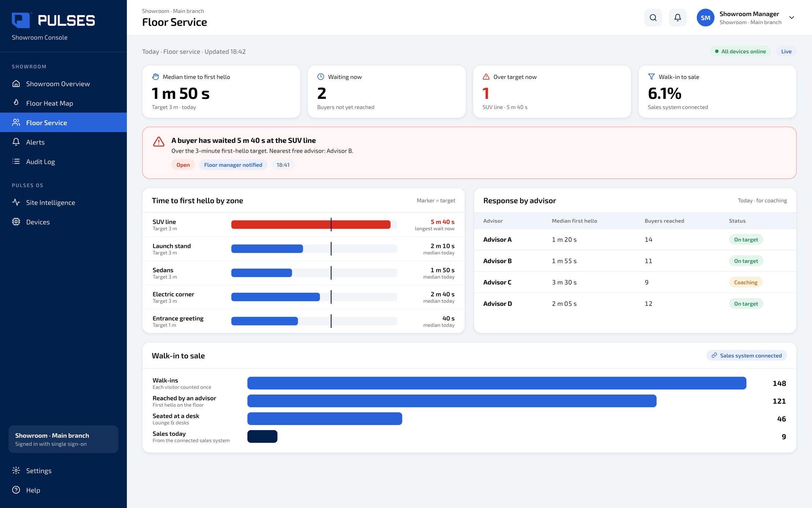Open Alerts from the sidebar
Viewport: 812px width, 508px height.
coord(63,142)
